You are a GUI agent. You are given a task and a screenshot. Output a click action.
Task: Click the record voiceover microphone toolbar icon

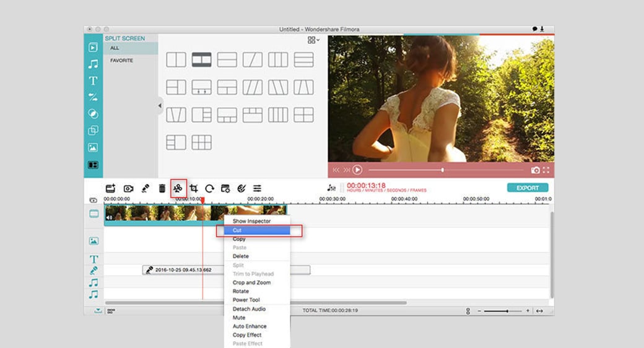[145, 188]
